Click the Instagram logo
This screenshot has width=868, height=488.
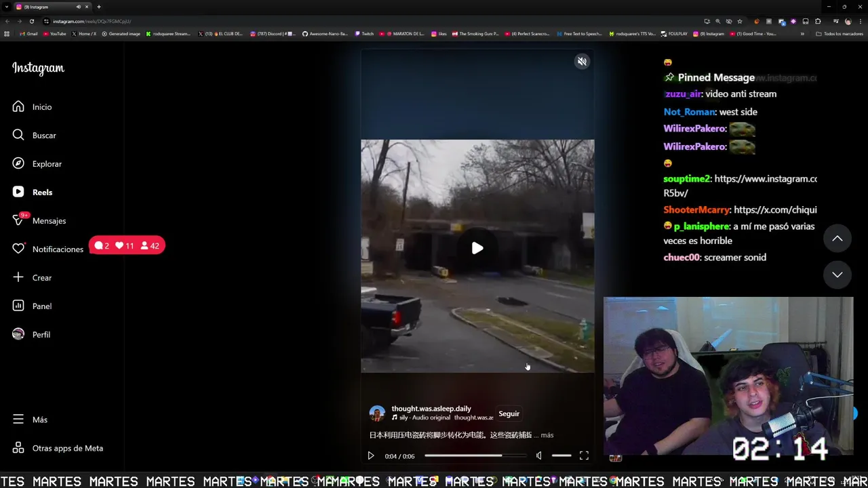coord(38,68)
